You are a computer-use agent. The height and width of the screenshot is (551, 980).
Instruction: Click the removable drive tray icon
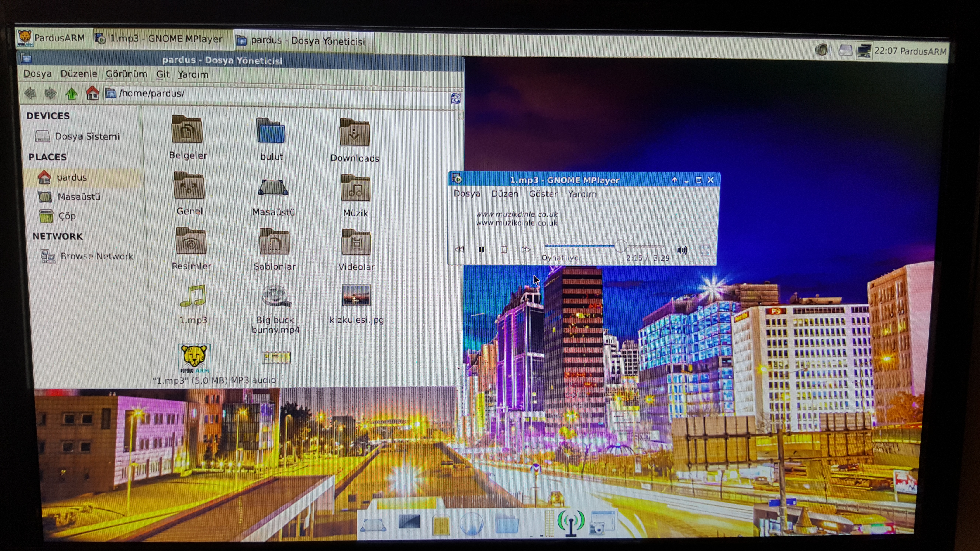845,50
